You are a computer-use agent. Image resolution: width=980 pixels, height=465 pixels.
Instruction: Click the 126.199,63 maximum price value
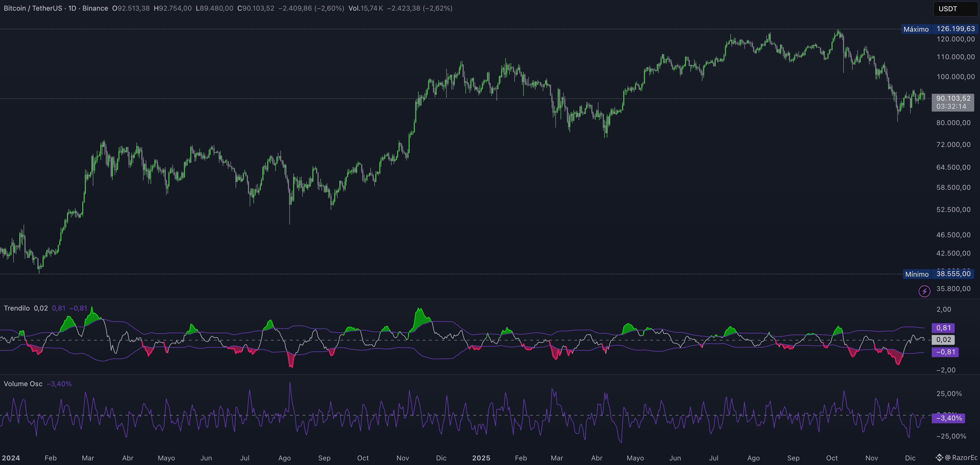click(x=955, y=29)
